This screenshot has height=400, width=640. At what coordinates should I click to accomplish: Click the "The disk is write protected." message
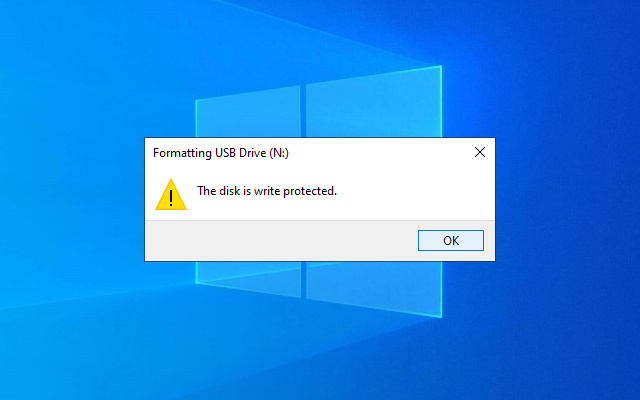click(x=267, y=191)
